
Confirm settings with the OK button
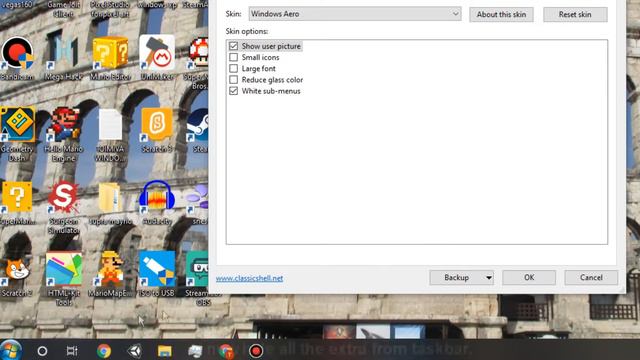click(529, 278)
